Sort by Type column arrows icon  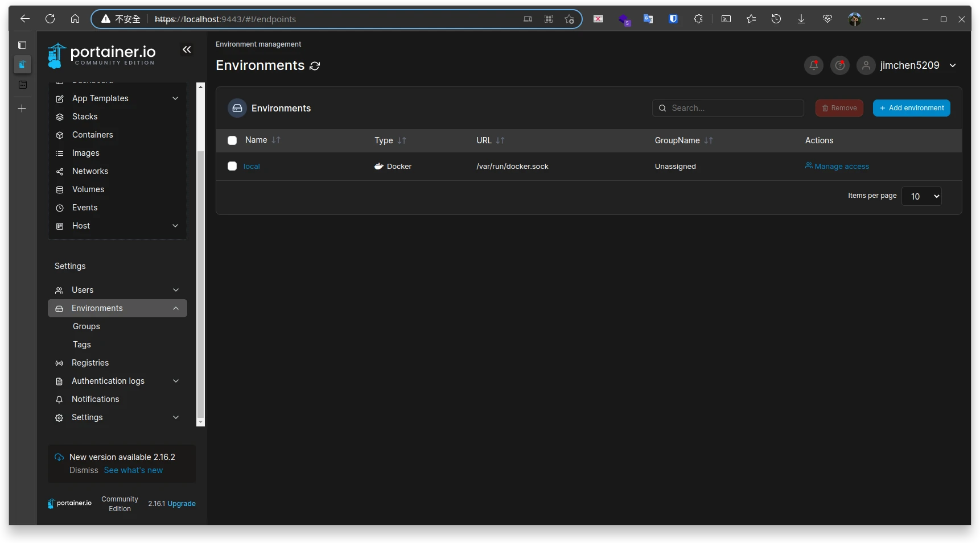pos(402,140)
